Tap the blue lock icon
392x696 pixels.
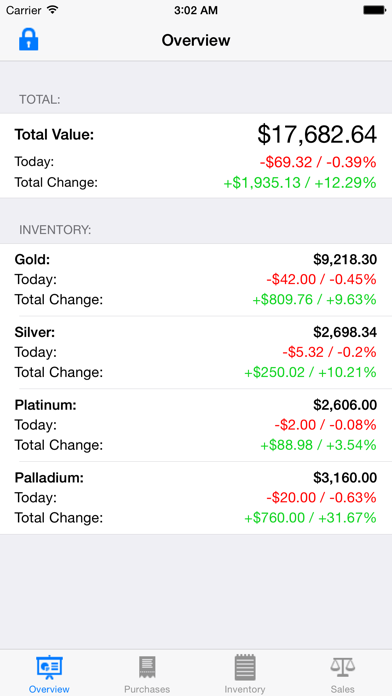coord(28,40)
